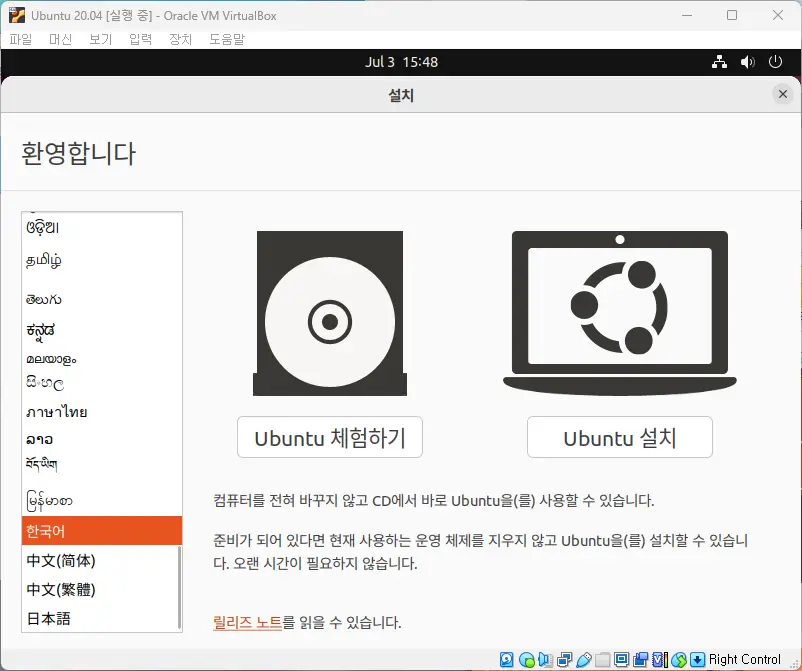This screenshot has height=671, width=802.
Task: Select ລາວ in the language list
Action: pyautogui.click(x=102, y=439)
